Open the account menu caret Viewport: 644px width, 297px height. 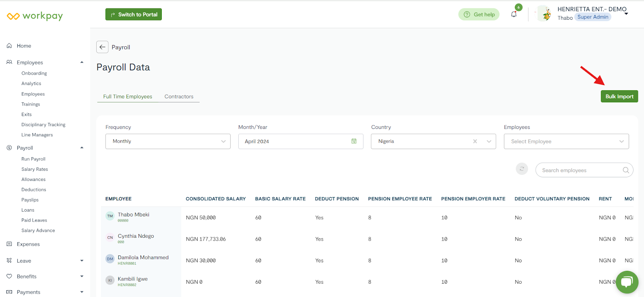click(626, 14)
